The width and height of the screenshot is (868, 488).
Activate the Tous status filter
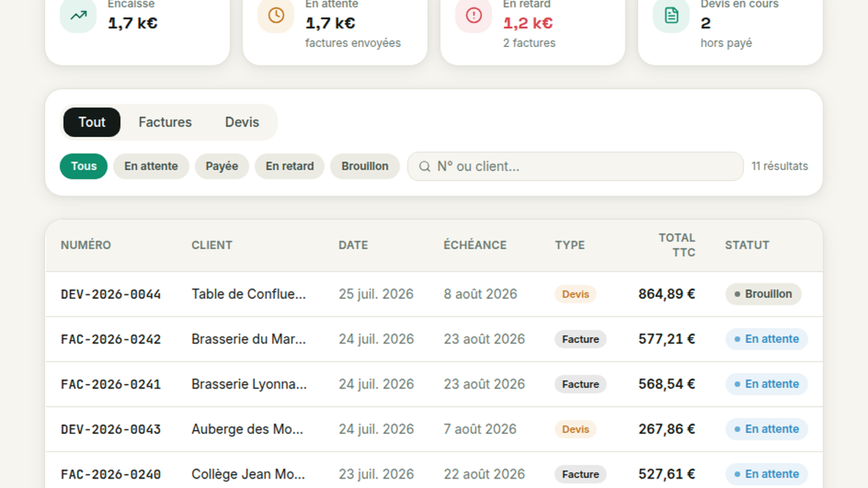click(84, 166)
